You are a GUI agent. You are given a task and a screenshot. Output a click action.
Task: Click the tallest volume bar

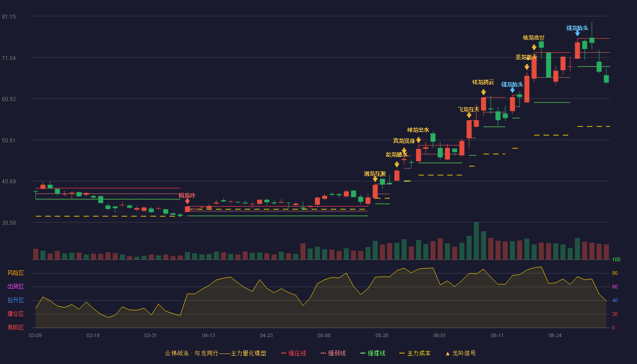[x=476, y=241]
